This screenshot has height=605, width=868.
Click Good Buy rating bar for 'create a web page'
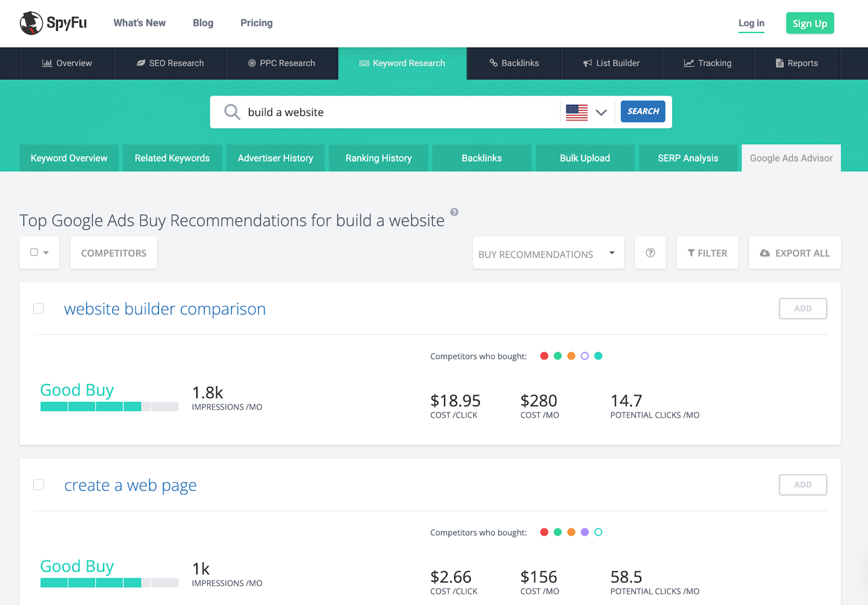(109, 583)
